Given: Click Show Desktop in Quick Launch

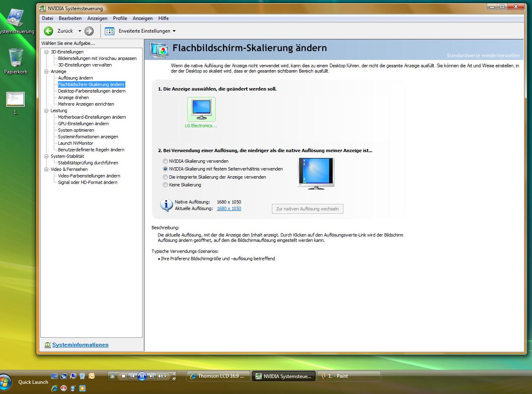Looking at the screenshot, I should pyautogui.click(x=54, y=376).
